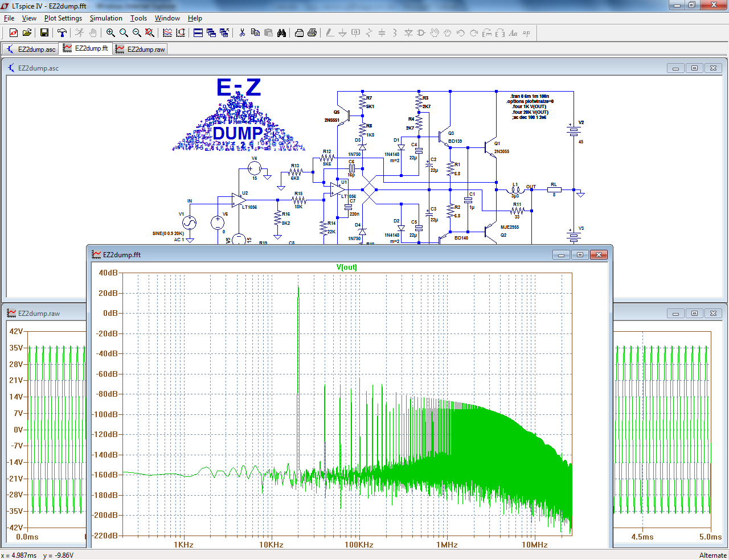Click the Open file folder icon
The image size is (729, 560).
click(x=27, y=33)
